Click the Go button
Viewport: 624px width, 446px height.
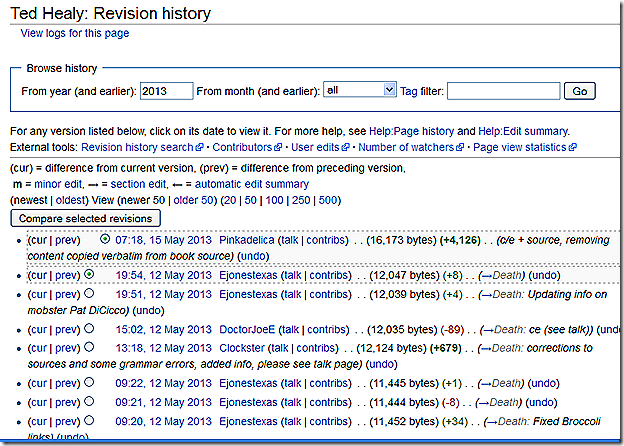[x=579, y=91]
